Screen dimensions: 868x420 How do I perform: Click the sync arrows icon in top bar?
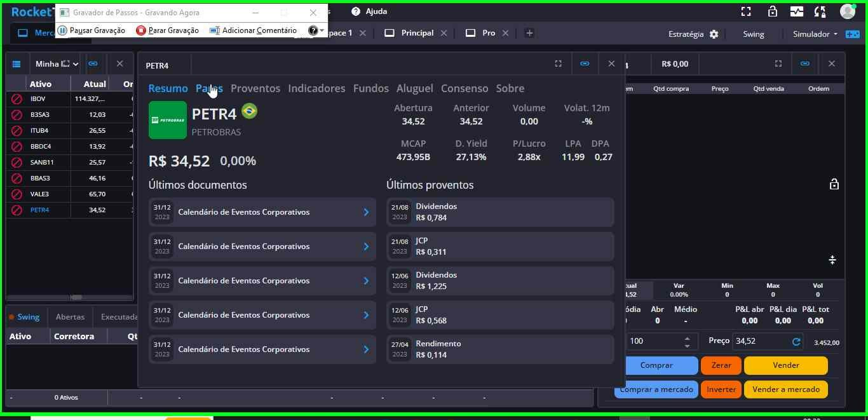[x=820, y=11]
